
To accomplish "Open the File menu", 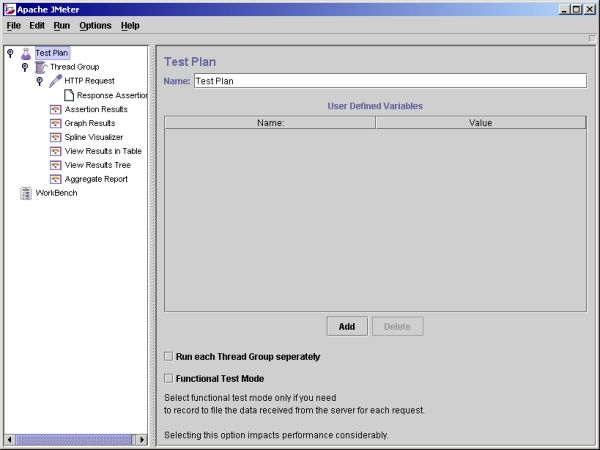I will 13,25.
